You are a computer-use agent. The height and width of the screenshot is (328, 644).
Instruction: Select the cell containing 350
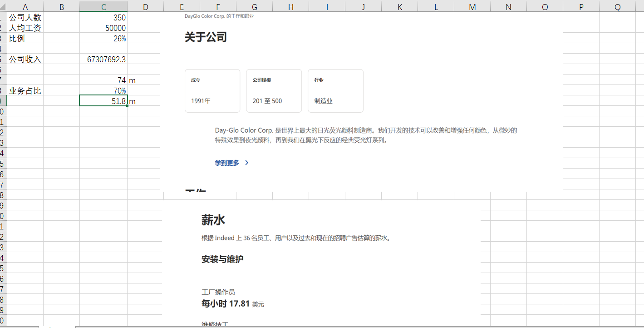103,17
